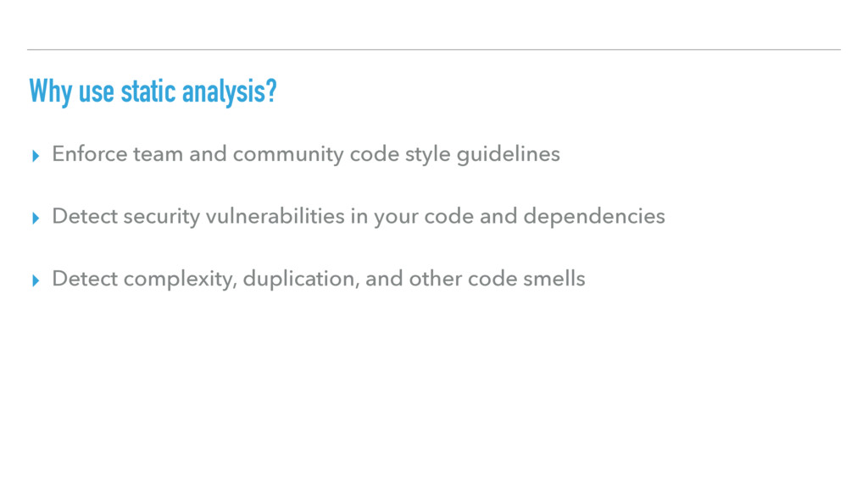Click the triangle bullet beside "Enforce team"
Image resolution: width=868 pixels, height=488 pixels.
click(x=36, y=156)
